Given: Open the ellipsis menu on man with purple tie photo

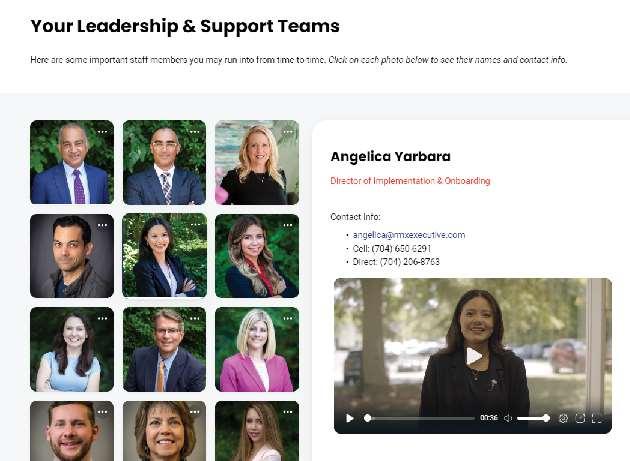Looking at the screenshot, I should [x=102, y=132].
